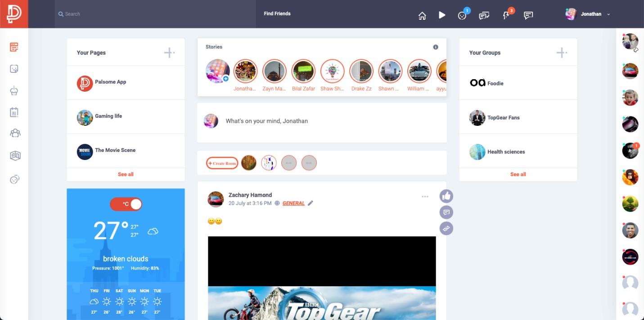Like Zachary Hamond's post with thumbs-up icon
Screen dimensions: 644x320
[446, 196]
